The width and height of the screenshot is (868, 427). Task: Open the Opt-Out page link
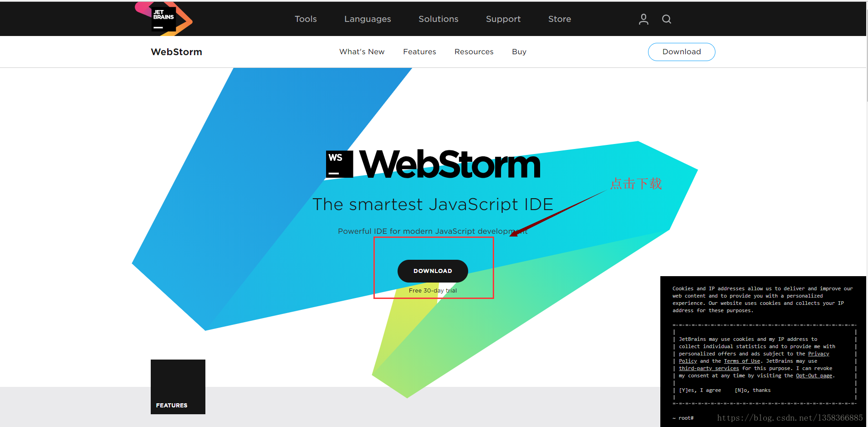[x=814, y=376]
